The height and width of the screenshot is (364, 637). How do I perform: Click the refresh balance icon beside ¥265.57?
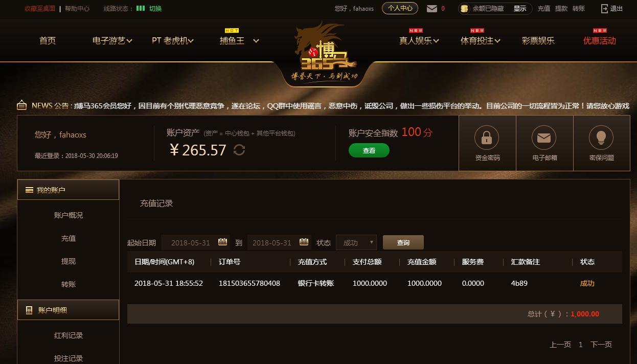click(239, 150)
